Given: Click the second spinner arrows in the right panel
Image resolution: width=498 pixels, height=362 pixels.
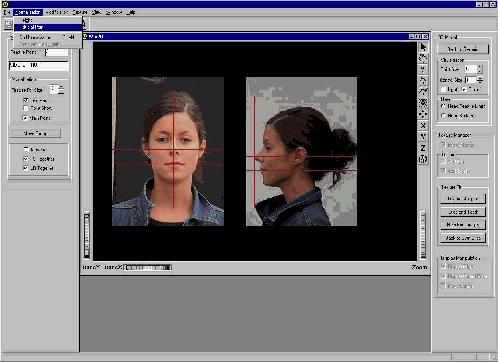Looking at the screenshot, I should [x=480, y=80].
